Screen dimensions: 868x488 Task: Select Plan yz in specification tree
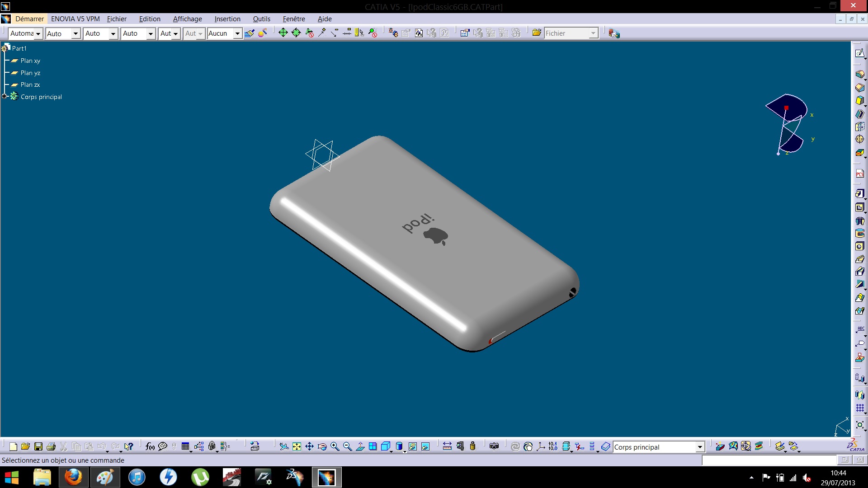(x=30, y=73)
